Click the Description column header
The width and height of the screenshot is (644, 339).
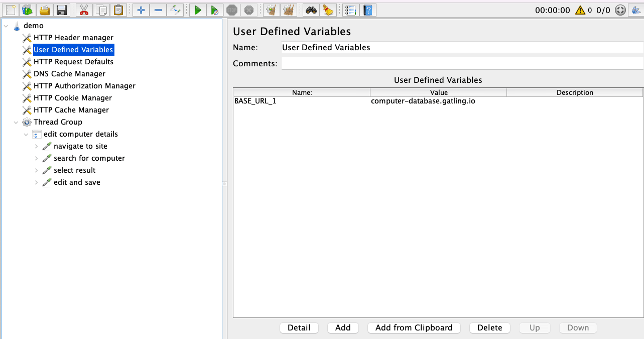(x=575, y=92)
